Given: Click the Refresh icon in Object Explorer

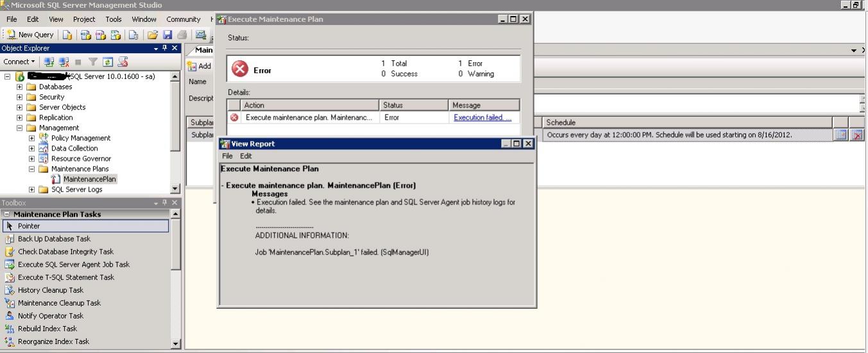Looking at the screenshot, I should [x=108, y=62].
